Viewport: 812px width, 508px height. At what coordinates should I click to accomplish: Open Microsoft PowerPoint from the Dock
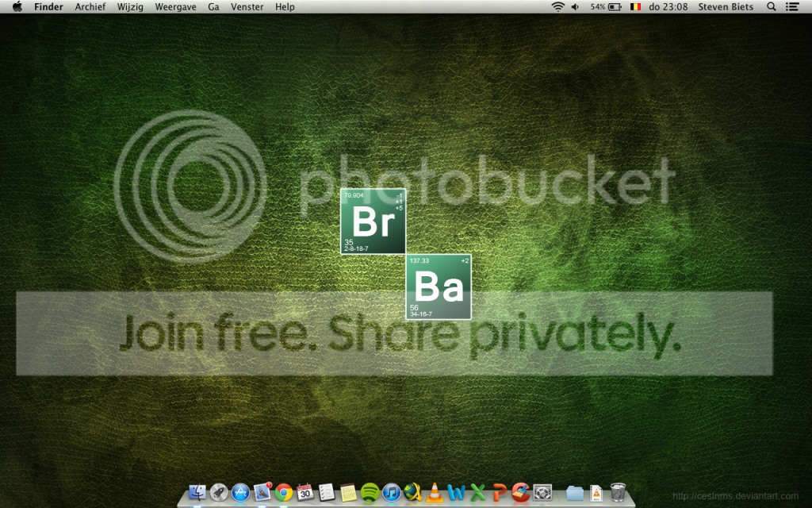pyautogui.click(x=500, y=492)
